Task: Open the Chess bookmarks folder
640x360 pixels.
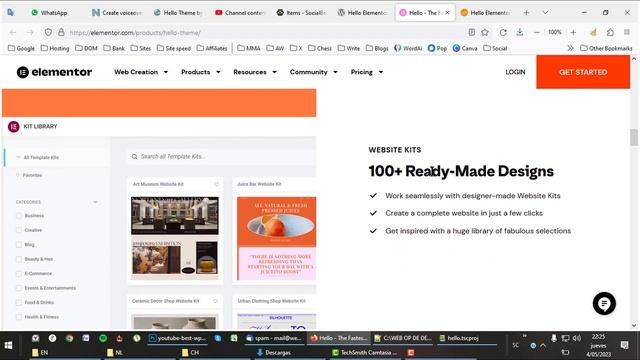Action: click(320, 48)
